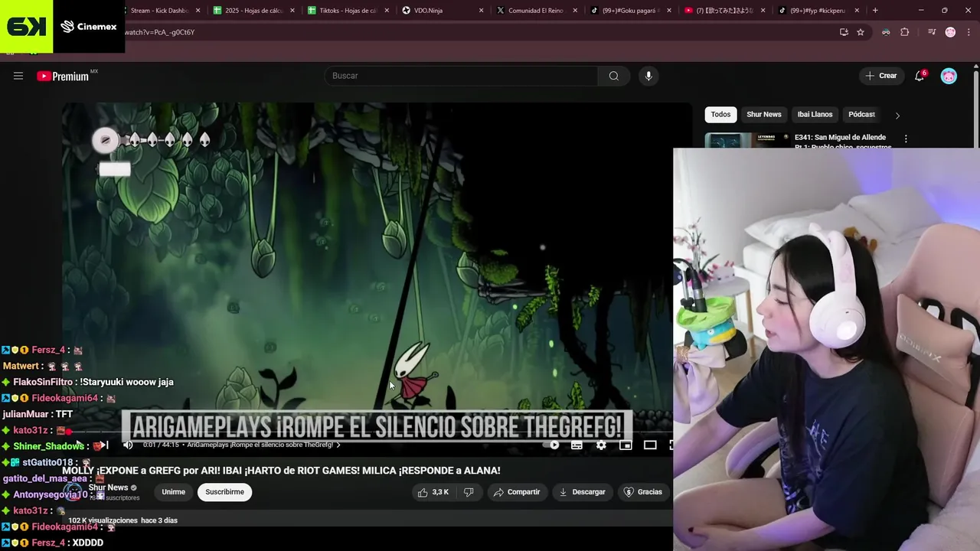Viewport: 980px width, 551px height.
Task: Open the browser three-dot menu
Action: (x=968, y=32)
